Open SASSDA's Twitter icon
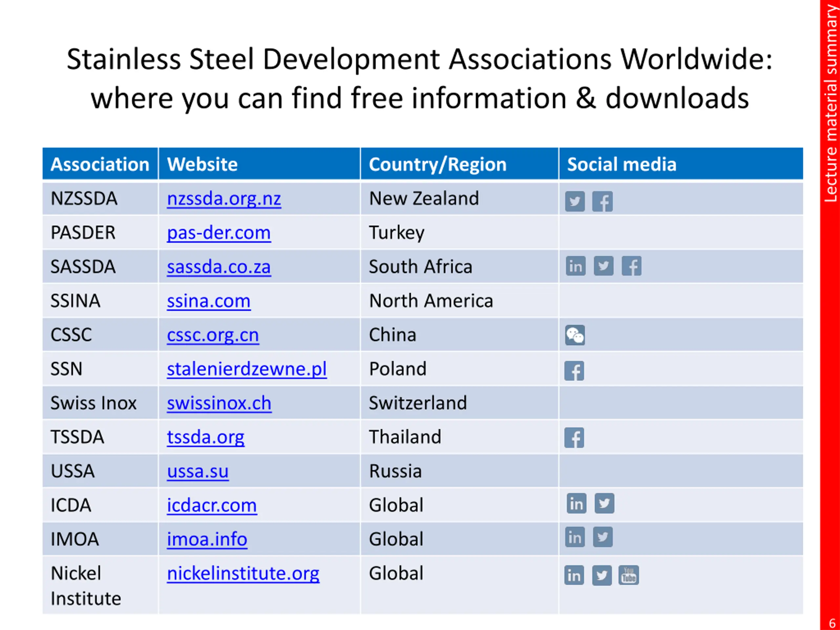This screenshot has height=630, width=840. [x=603, y=266]
